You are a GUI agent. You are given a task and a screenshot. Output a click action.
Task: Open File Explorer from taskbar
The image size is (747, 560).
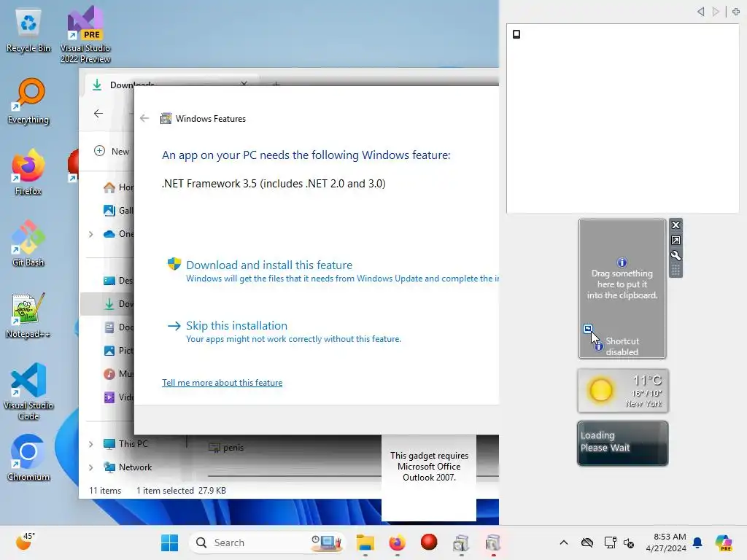click(x=365, y=542)
